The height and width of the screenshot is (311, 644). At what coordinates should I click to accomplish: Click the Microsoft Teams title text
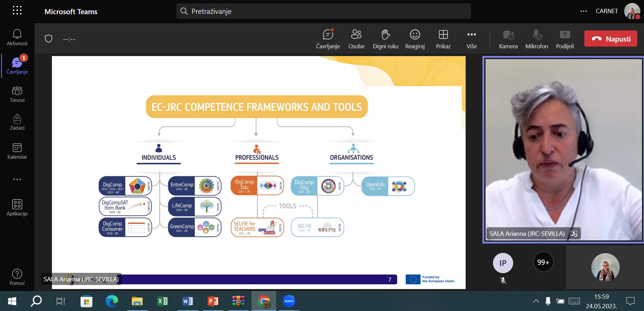[71, 11]
